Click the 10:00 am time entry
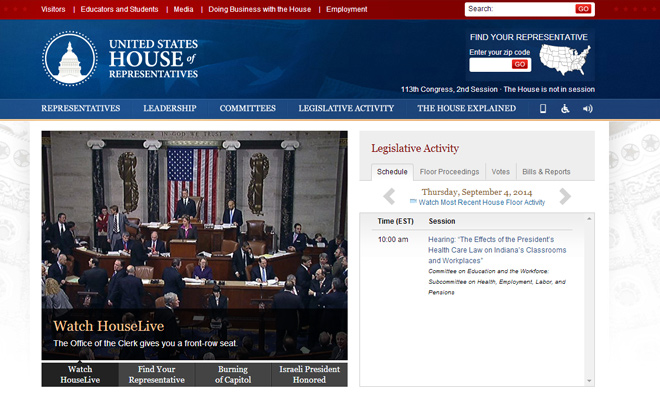 [393, 240]
